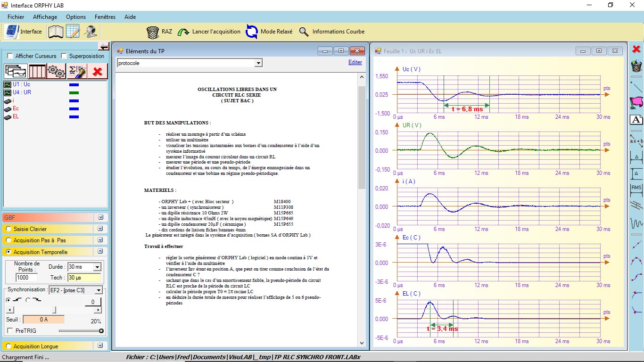Select falling edge trigger radio button
The image size is (644, 362).
[x=28, y=300]
